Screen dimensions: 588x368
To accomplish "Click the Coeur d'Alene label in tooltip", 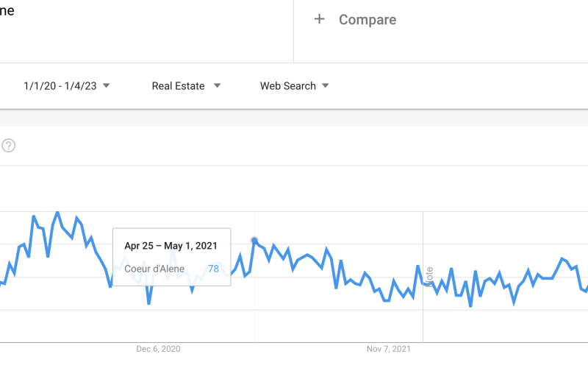I will click(154, 269).
